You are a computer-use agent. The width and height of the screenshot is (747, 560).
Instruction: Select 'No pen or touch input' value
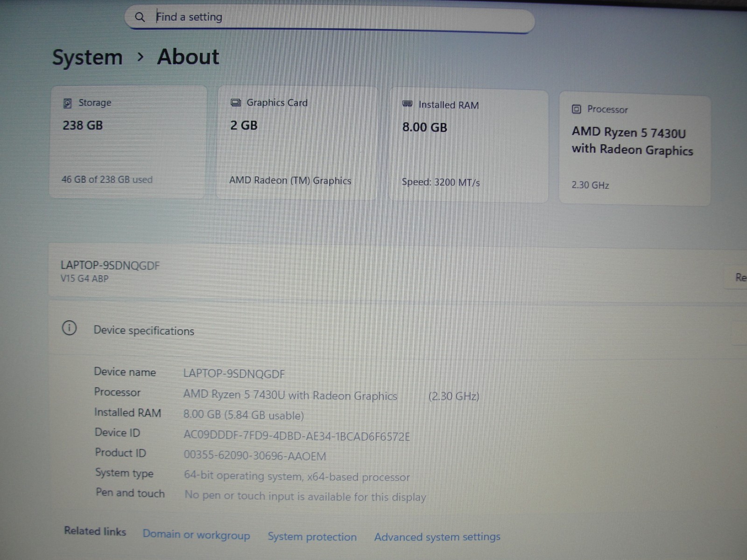pyautogui.click(x=305, y=497)
